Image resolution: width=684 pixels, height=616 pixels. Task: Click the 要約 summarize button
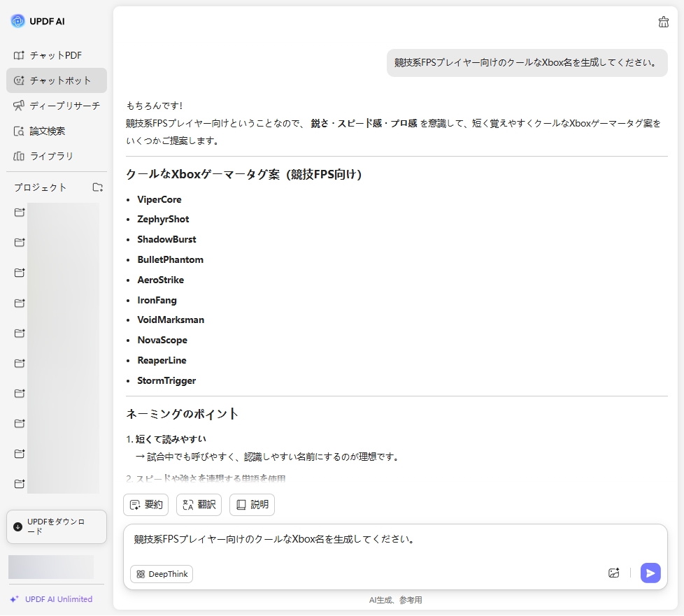pyautogui.click(x=146, y=505)
